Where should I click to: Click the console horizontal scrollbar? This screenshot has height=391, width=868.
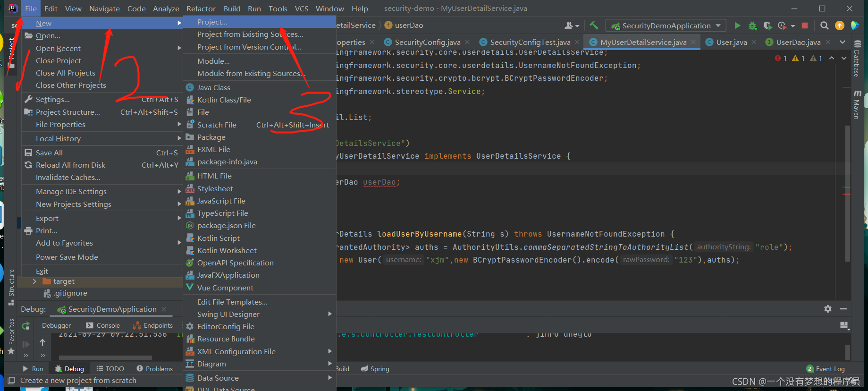click(x=105, y=357)
